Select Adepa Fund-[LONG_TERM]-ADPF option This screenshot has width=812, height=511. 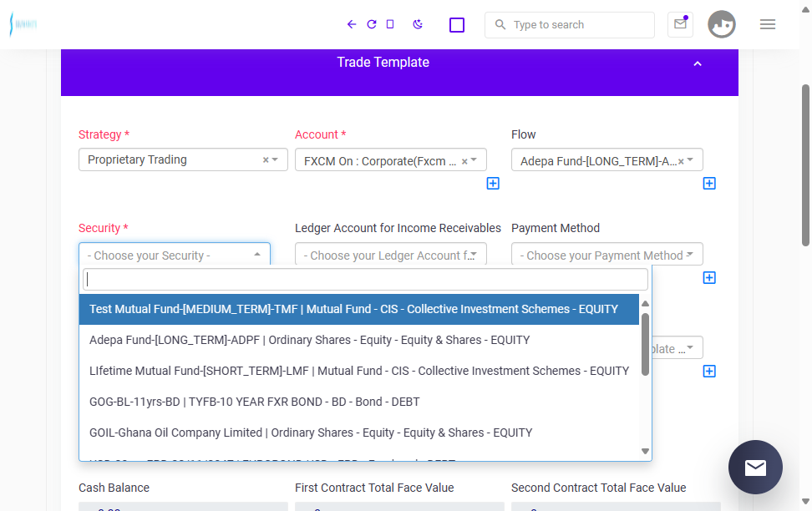click(359, 340)
